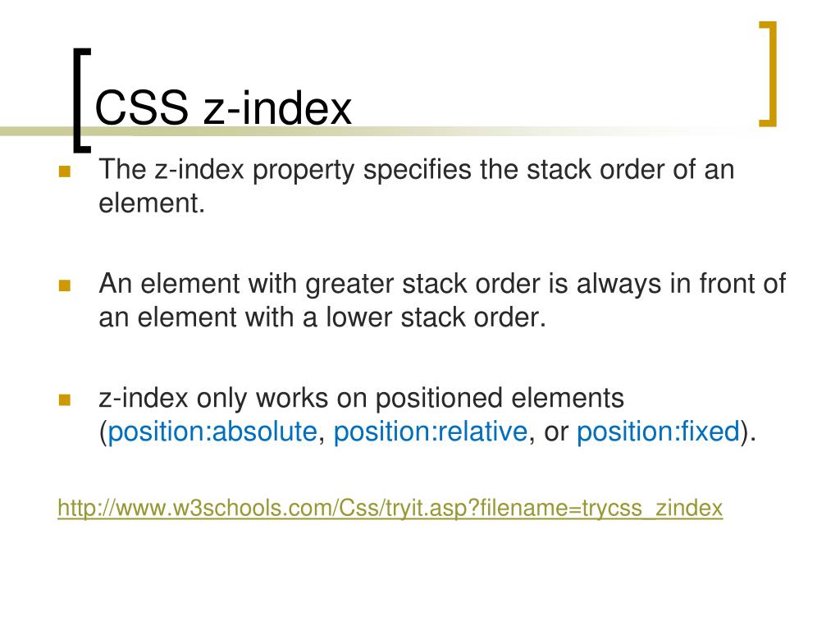Select the word 'z-index' in the slide title
Screen dimensions: 840x630
277,107
